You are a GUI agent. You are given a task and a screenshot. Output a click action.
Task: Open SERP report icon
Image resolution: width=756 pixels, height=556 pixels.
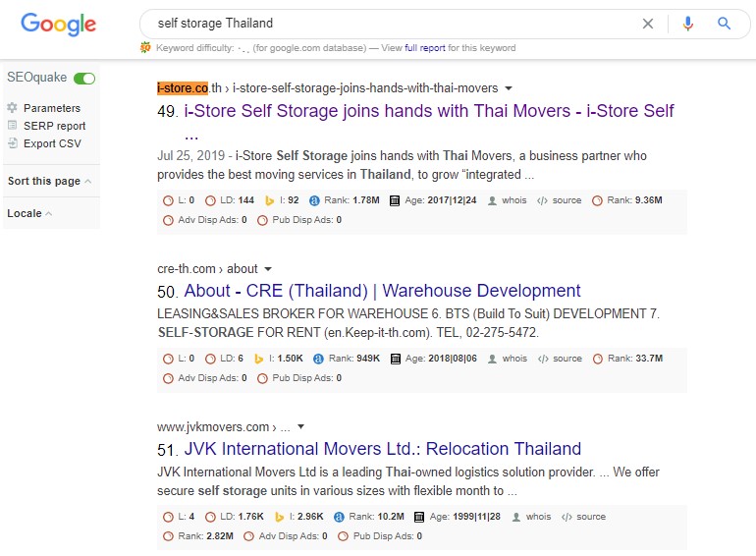point(13,126)
